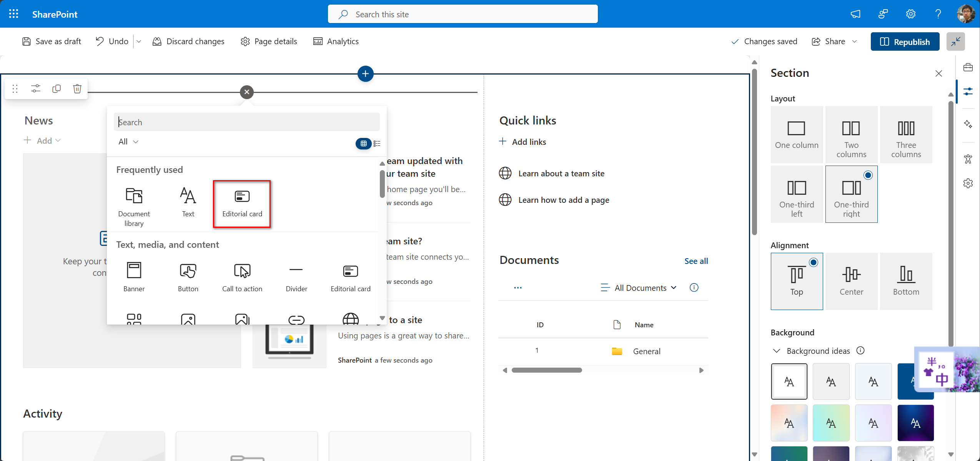This screenshot has width=980, height=461.
Task: Duplicate the section with the copy icon
Action: point(57,89)
